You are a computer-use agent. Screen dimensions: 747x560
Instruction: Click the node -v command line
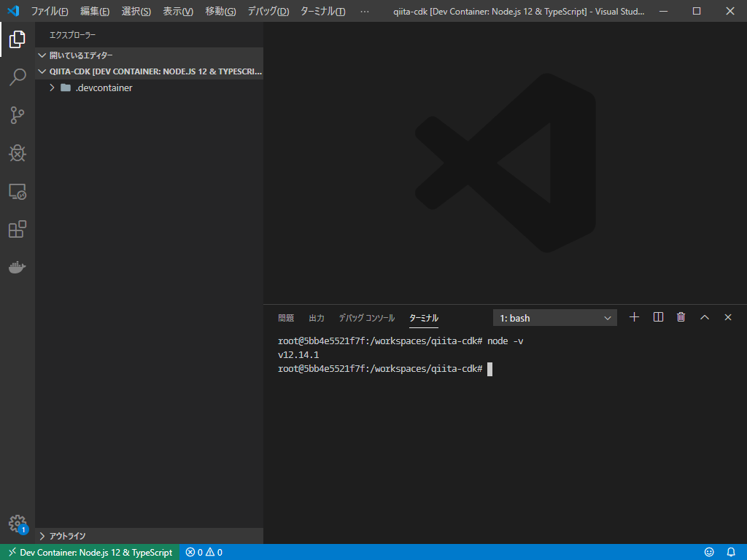coord(505,341)
